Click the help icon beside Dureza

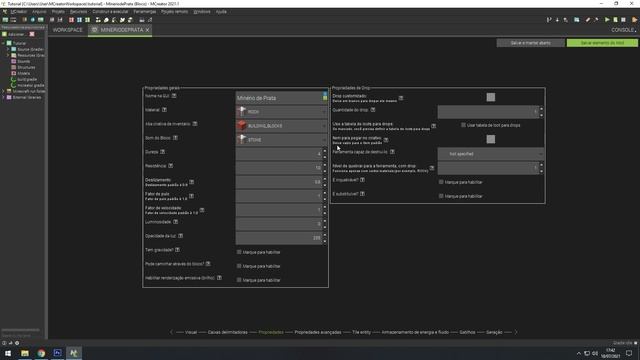(162, 151)
